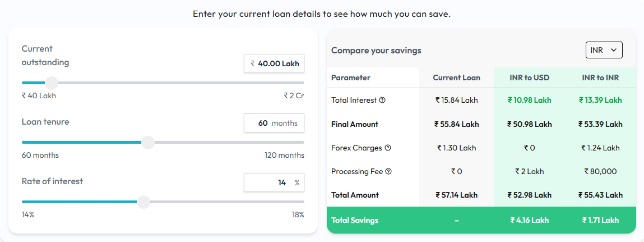
Task: Click the Total Interest help icon
Action: coord(382,101)
